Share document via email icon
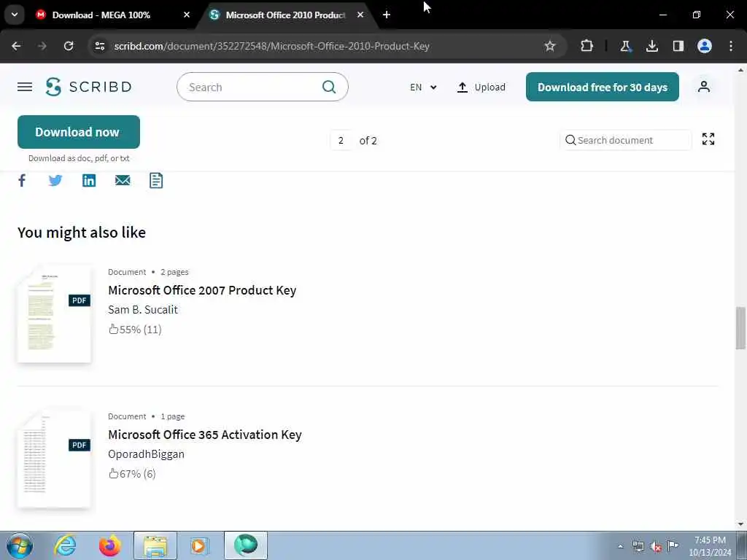Image resolution: width=747 pixels, height=560 pixels. click(x=123, y=181)
